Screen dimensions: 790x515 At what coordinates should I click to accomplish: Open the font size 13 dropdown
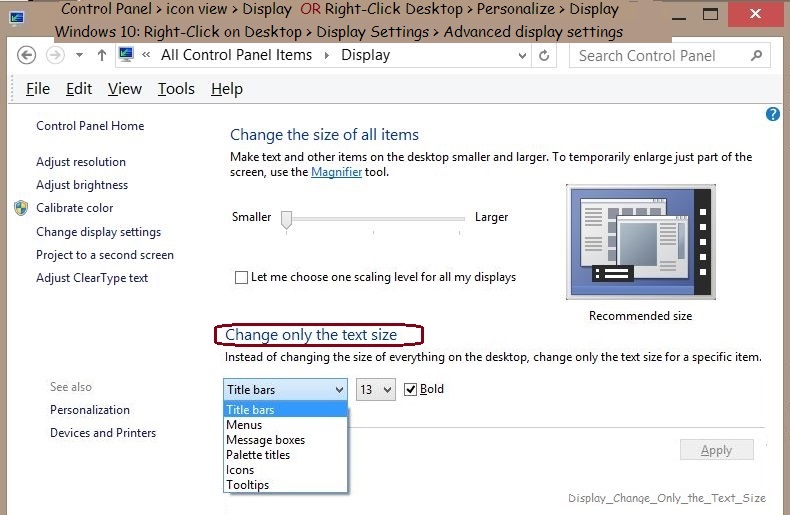point(376,390)
